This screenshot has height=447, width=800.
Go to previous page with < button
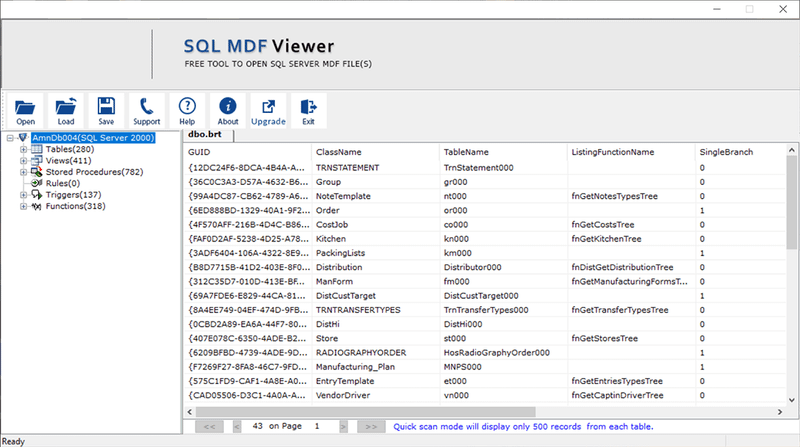(x=237, y=427)
